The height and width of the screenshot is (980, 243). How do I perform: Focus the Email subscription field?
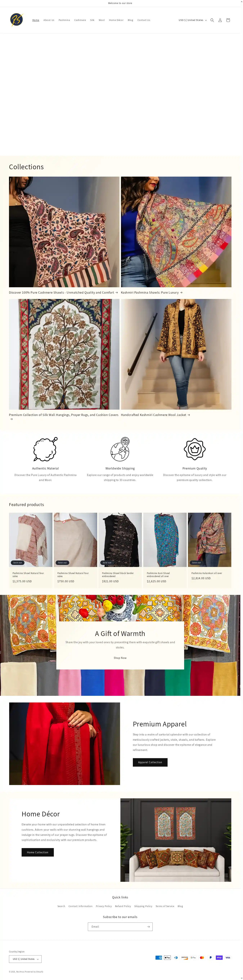pyautogui.click(x=116, y=926)
